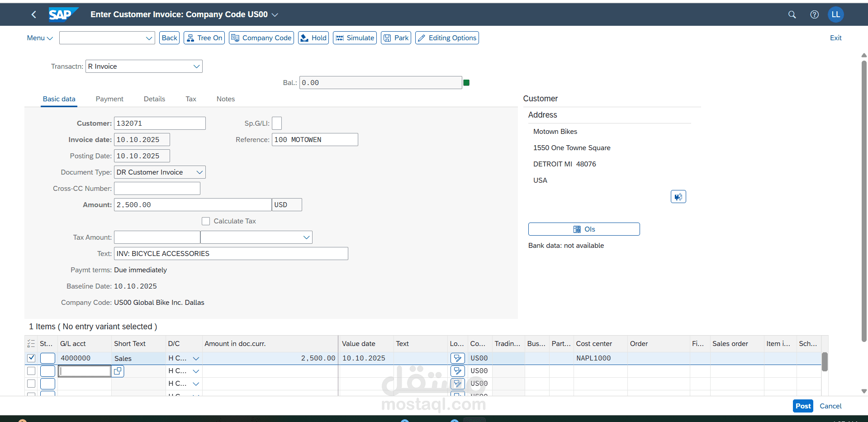Click the Value date cell in Sales row
Screen dimensions: 868x422
click(366, 358)
